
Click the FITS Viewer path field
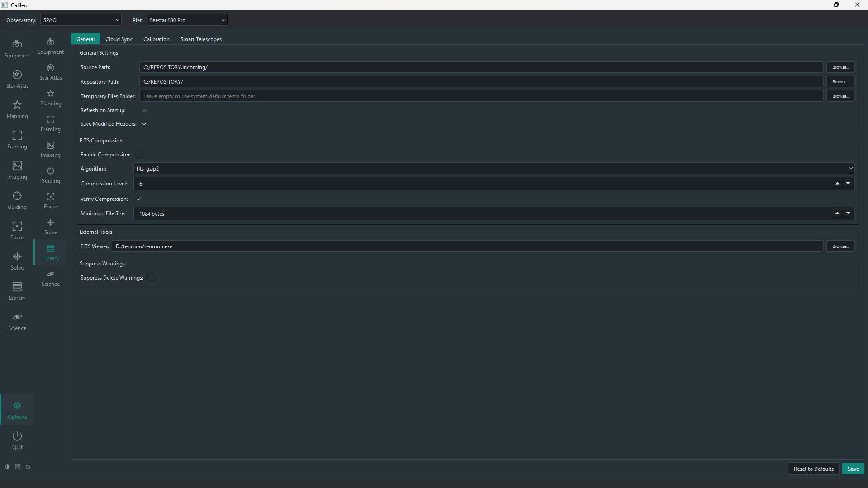pyautogui.click(x=467, y=246)
